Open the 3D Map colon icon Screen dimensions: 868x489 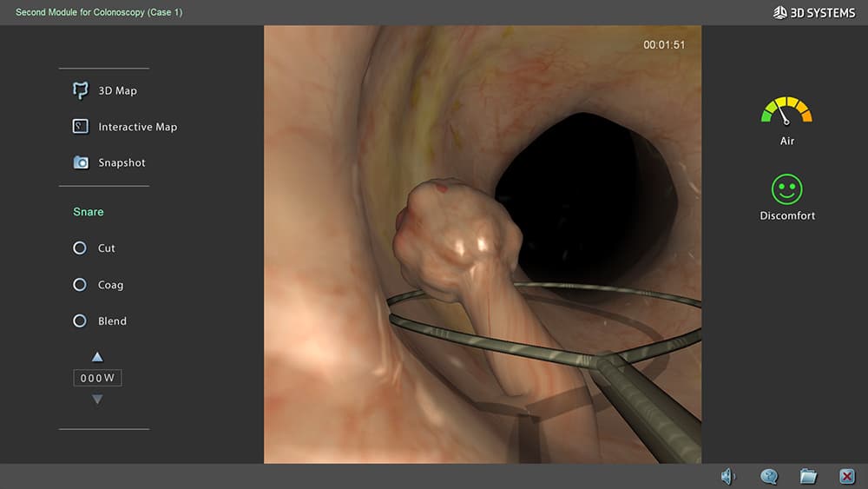point(81,90)
